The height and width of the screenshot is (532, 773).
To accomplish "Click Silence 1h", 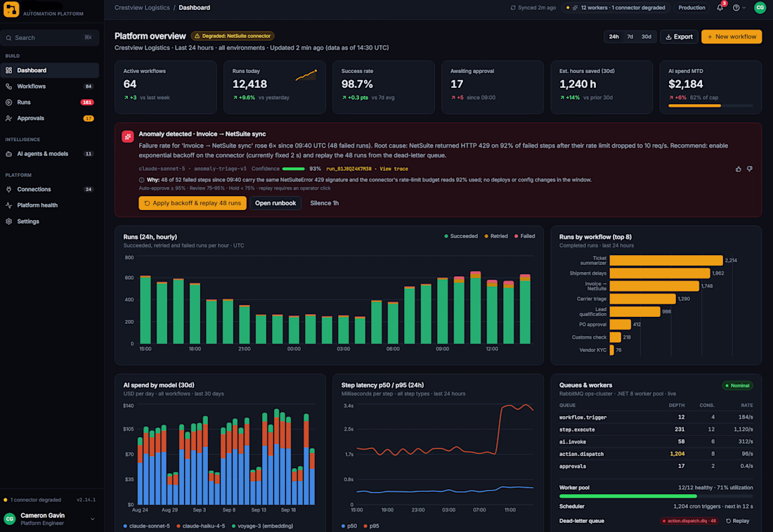I will (x=325, y=203).
